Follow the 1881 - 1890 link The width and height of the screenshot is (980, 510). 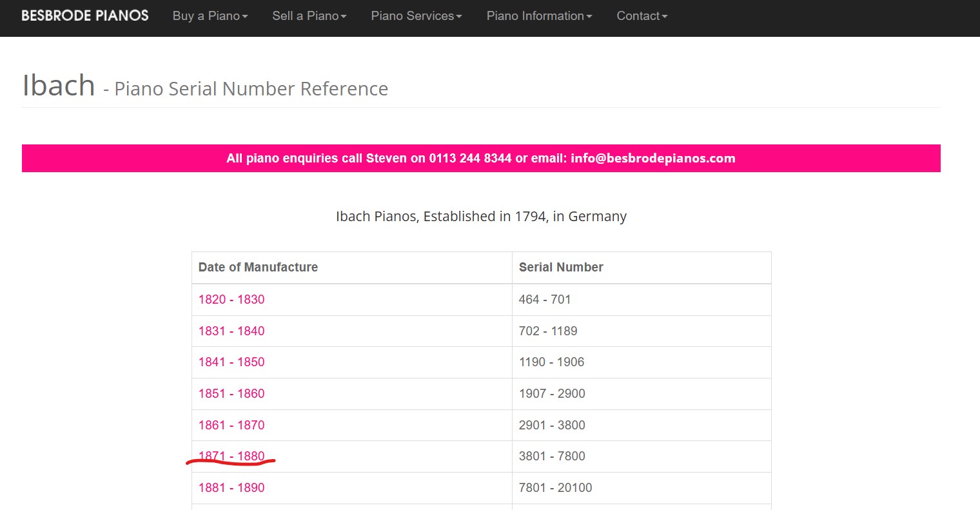pyautogui.click(x=231, y=487)
